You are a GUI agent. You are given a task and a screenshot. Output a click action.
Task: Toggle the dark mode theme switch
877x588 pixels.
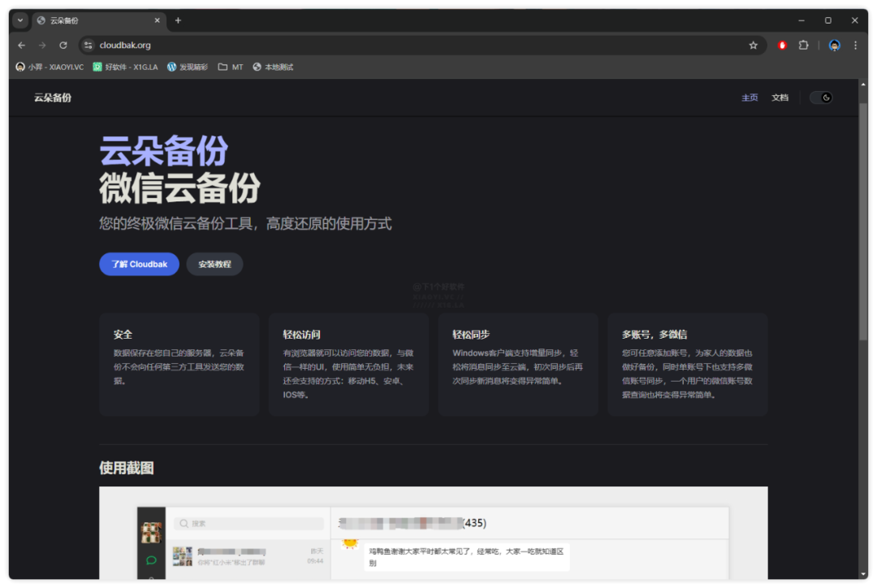coord(822,97)
